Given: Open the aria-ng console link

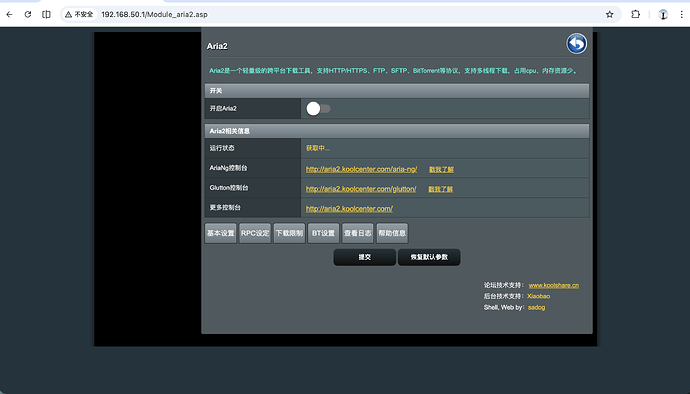Looking at the screenshot, I should 362,169.
